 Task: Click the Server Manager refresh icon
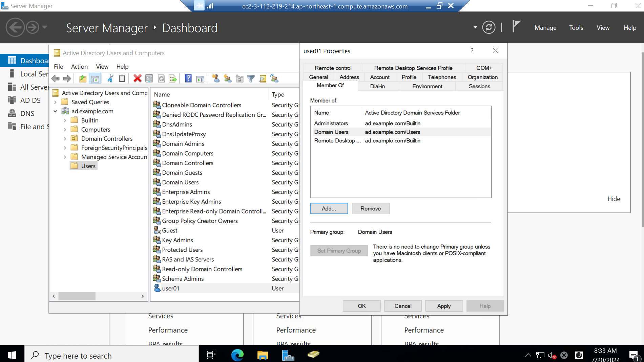pyautogui.click(x=489, y=27)
